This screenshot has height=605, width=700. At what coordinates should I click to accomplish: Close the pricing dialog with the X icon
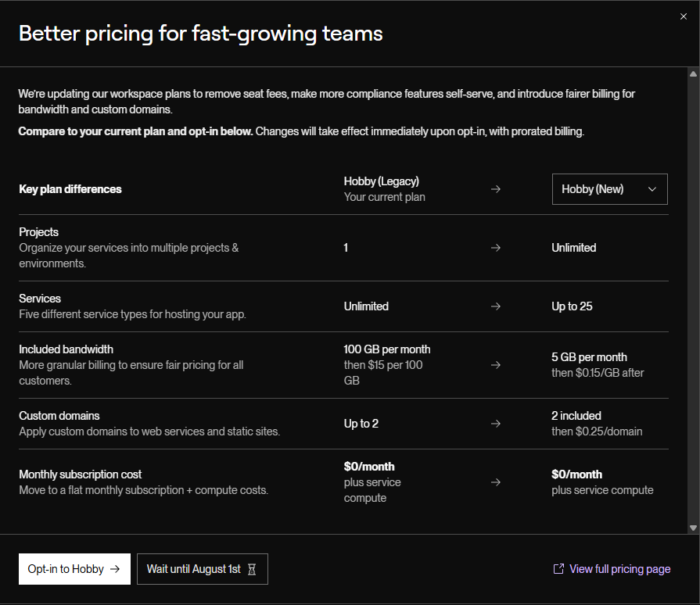(x=683, y=16)
